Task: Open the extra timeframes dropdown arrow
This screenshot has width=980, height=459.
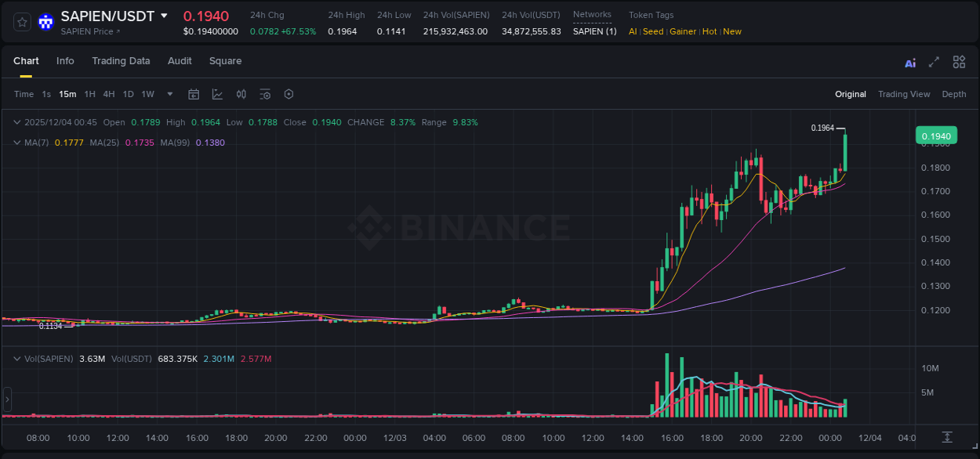Action: [169, 94]
